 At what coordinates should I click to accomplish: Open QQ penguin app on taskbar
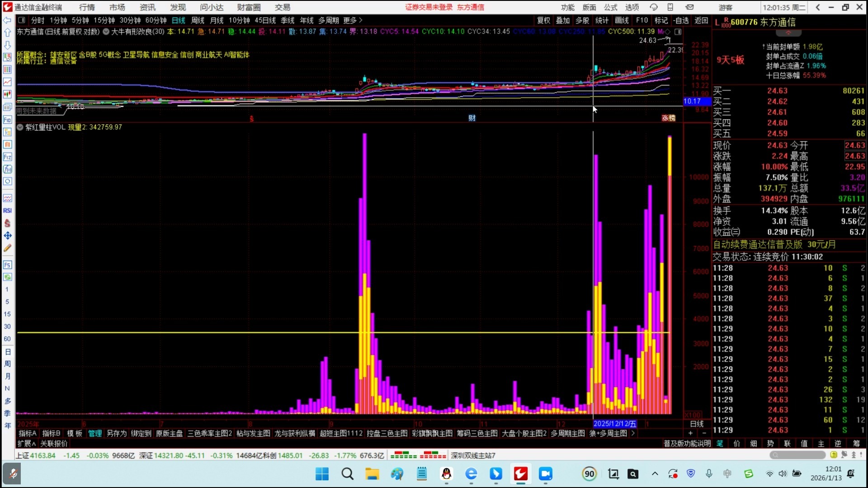point(446,474)
